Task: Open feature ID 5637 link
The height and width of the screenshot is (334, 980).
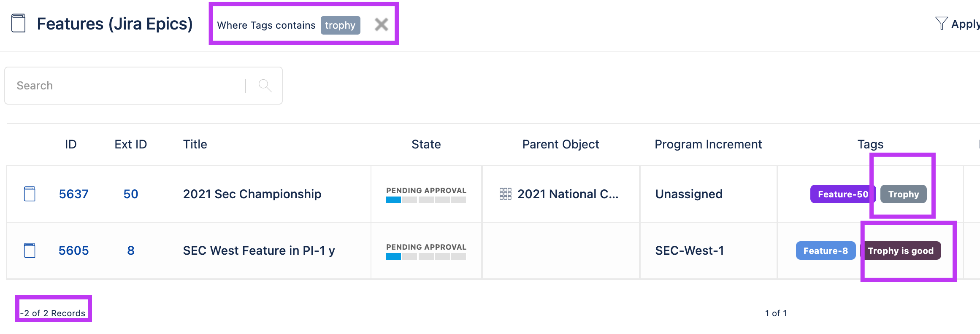Action: point(73,194)
